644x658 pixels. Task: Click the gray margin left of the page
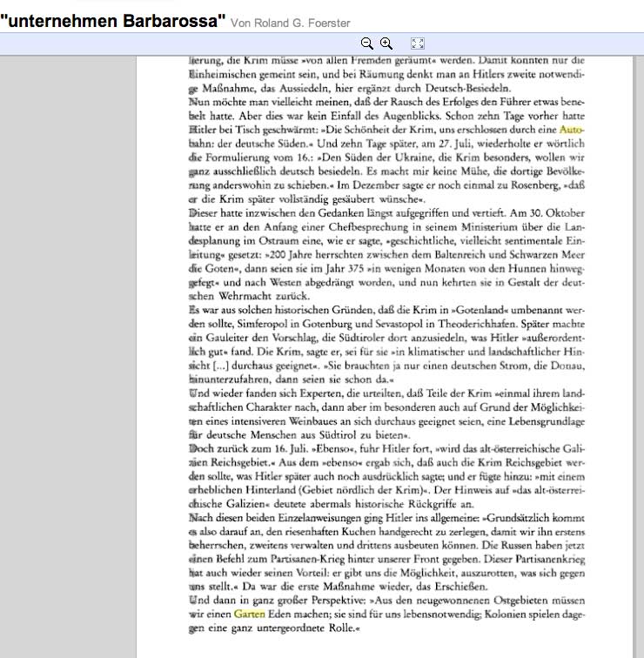pyautogui.click(x=68, y=348)
